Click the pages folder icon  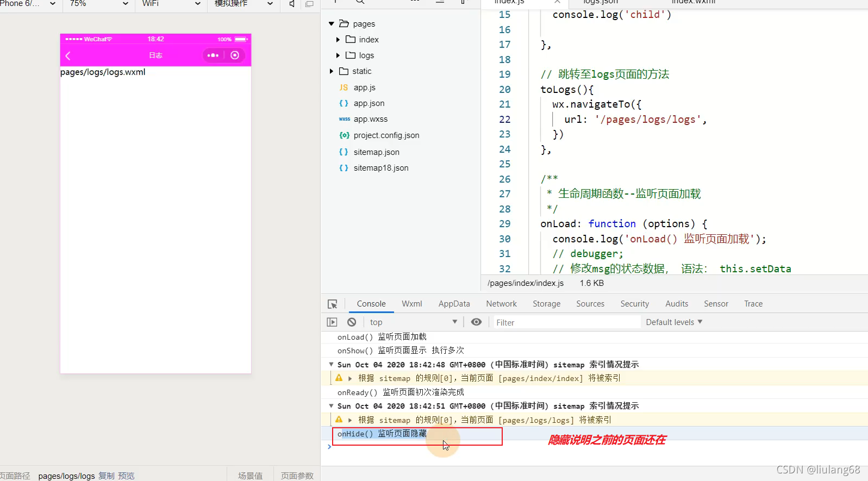tap(344, 24)
